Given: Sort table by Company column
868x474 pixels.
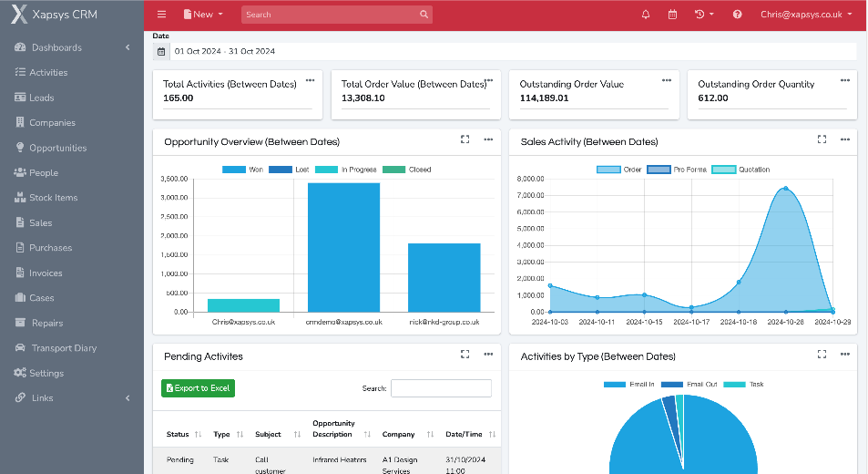Looking at the screenshot, I should point(408,434).
